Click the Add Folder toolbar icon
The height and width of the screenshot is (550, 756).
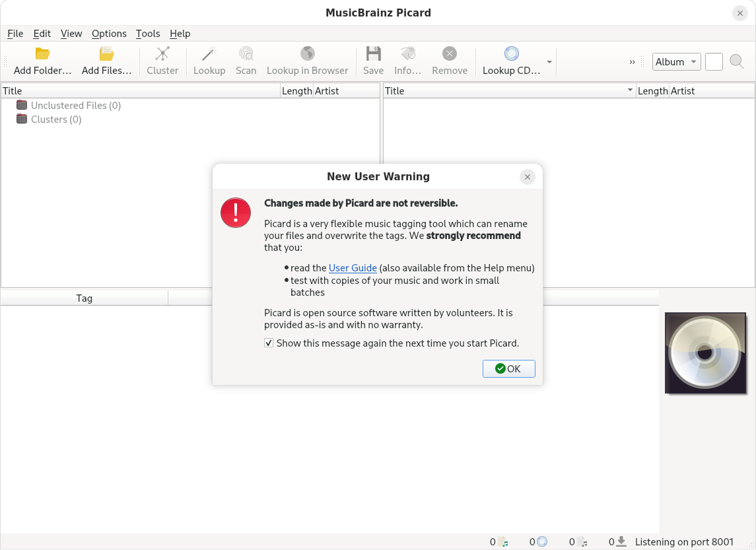[42, 54]
